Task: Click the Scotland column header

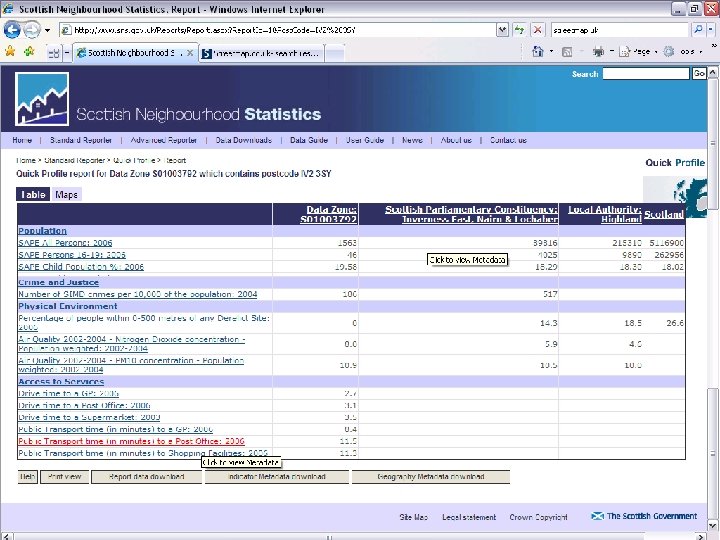Action: (664, 214)
